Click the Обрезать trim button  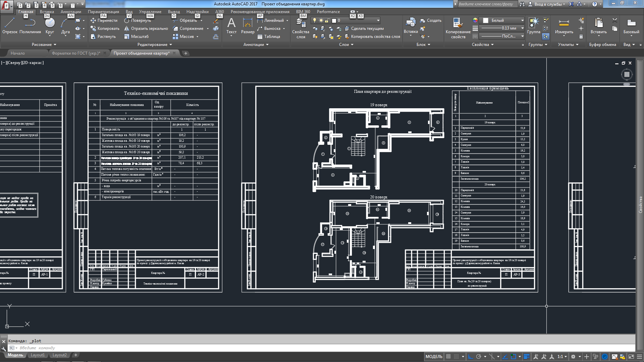pyautogui.click(x=187, y=20)
